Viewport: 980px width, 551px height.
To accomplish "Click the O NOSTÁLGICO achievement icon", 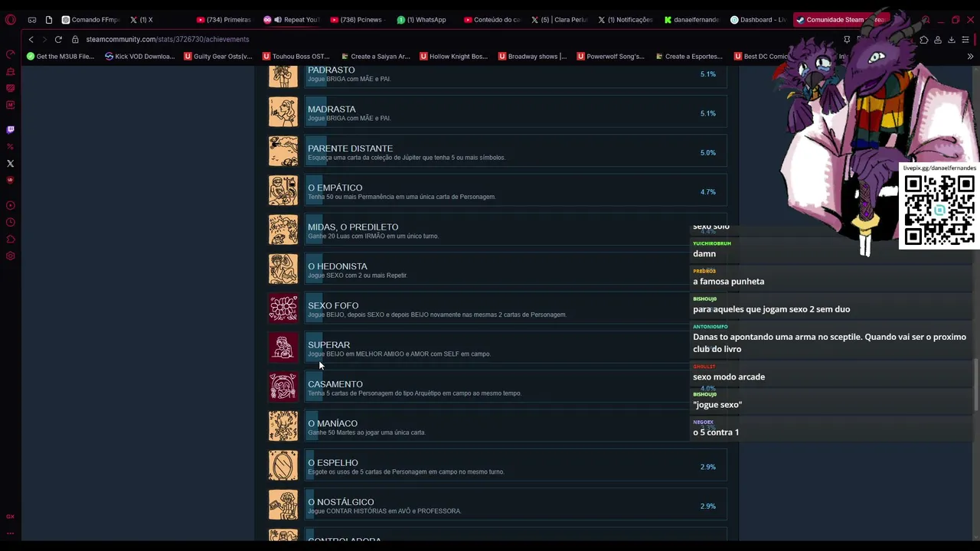I will coord(283,505).
